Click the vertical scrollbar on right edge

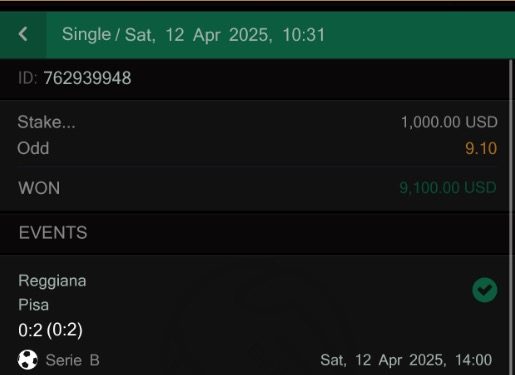click(x=512, y=217)
